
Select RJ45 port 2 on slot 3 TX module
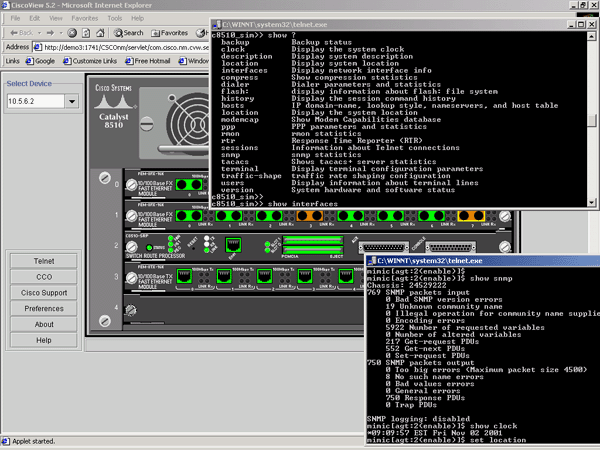coord(264,276)
